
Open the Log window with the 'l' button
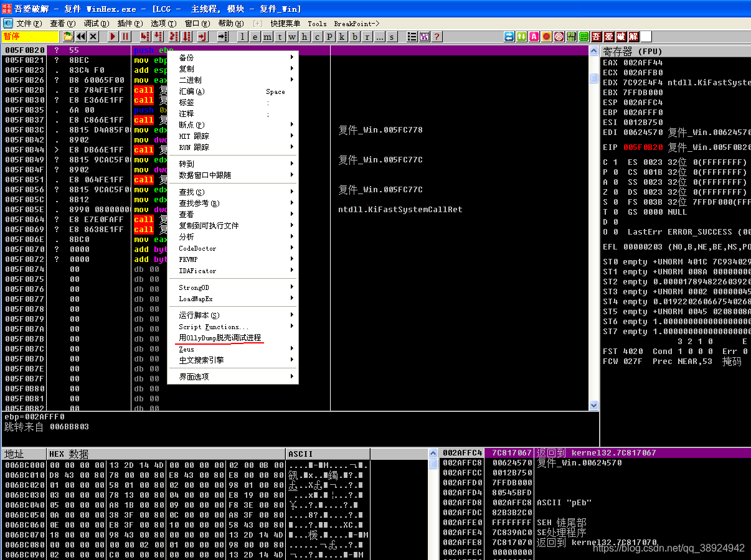tap(243, 37)
